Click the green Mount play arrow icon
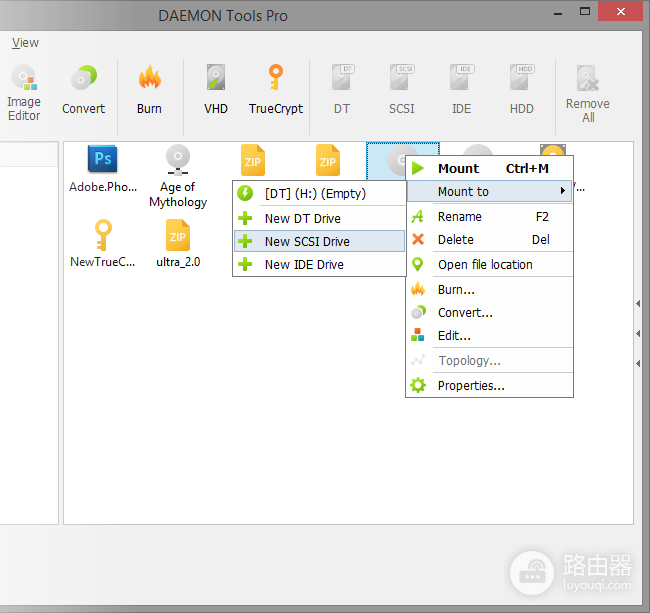Viewport: 650px width, 613px height. coord(417,168)
